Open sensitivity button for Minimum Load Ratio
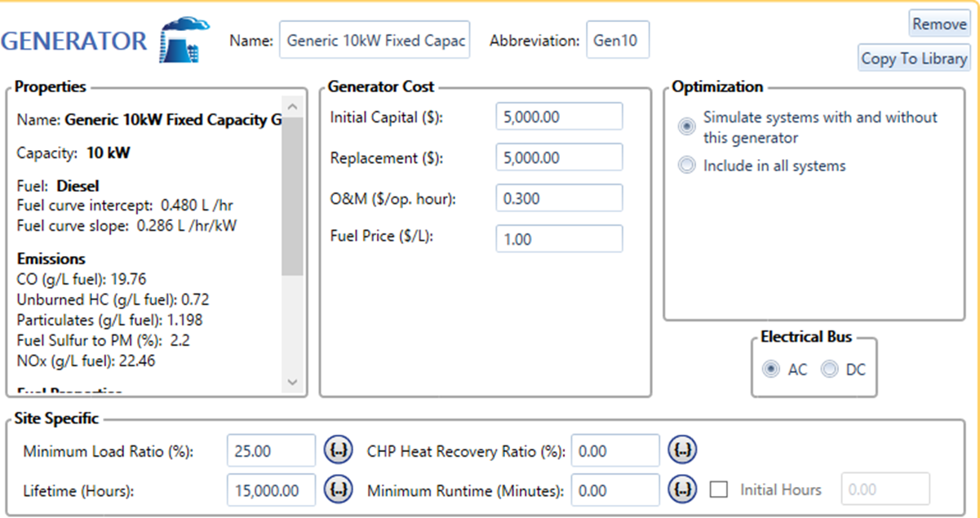 (339, 449)
